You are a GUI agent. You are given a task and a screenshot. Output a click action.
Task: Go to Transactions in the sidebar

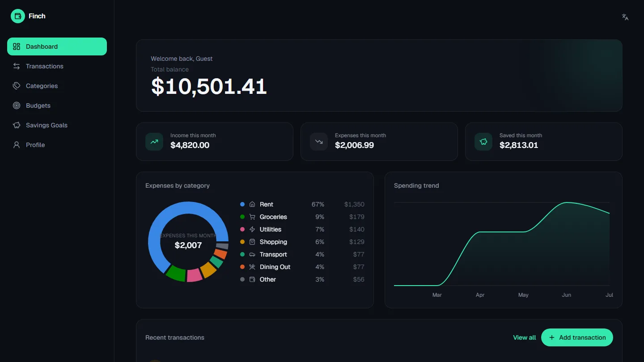(57, 66)
